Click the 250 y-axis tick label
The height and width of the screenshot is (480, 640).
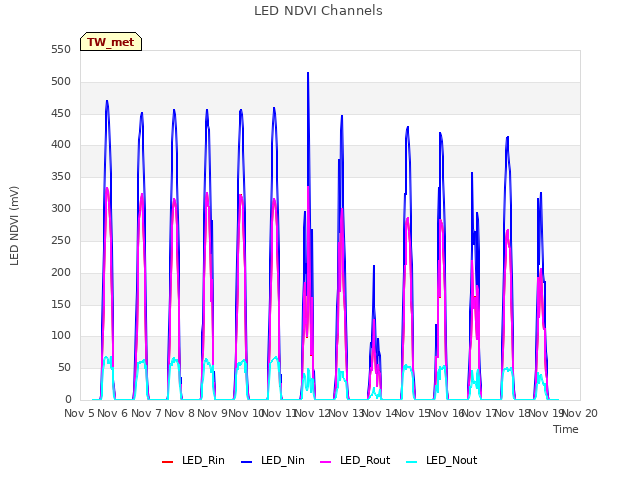click(x=61, y=241)
